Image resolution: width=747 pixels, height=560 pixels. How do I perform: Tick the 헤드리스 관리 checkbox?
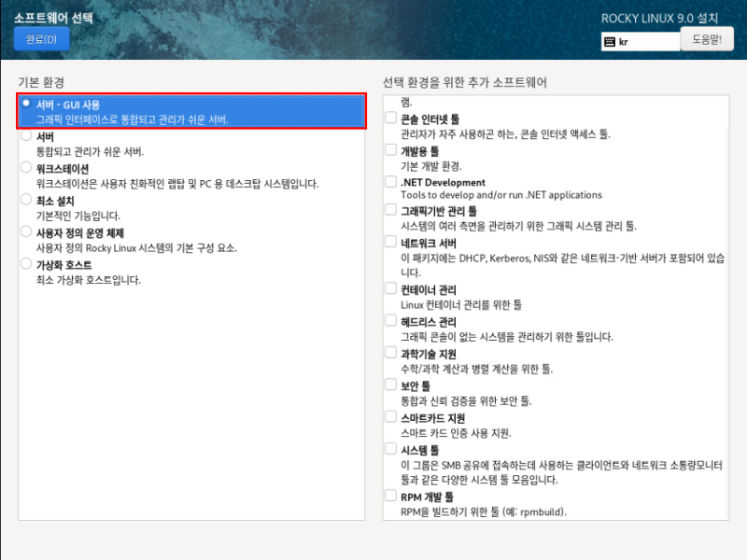click(390, 320)
